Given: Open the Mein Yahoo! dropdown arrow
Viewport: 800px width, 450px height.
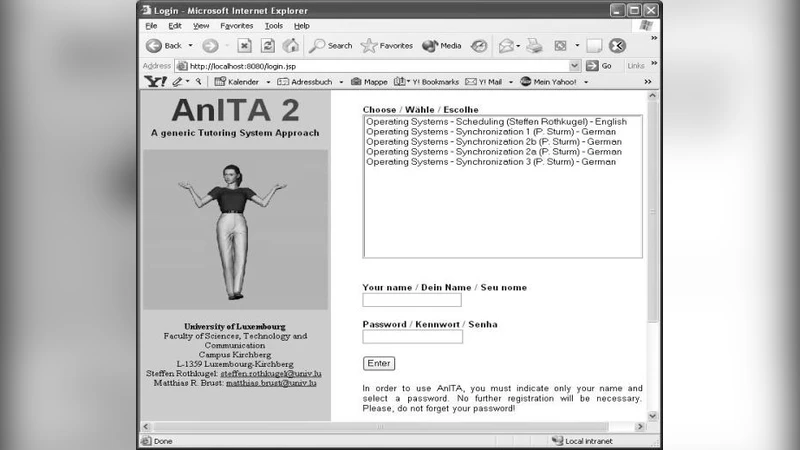Looking at the screenshot, I should coord(586,82).
